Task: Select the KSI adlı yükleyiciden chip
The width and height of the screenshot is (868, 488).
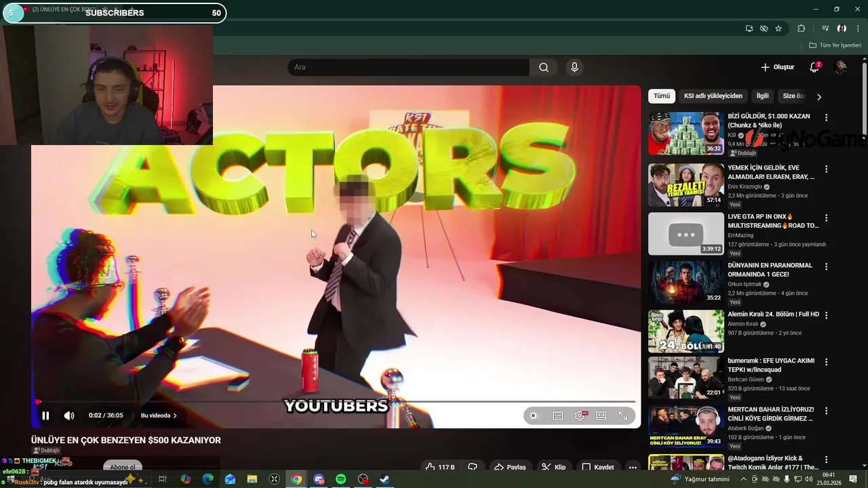Action: [713, 96]
